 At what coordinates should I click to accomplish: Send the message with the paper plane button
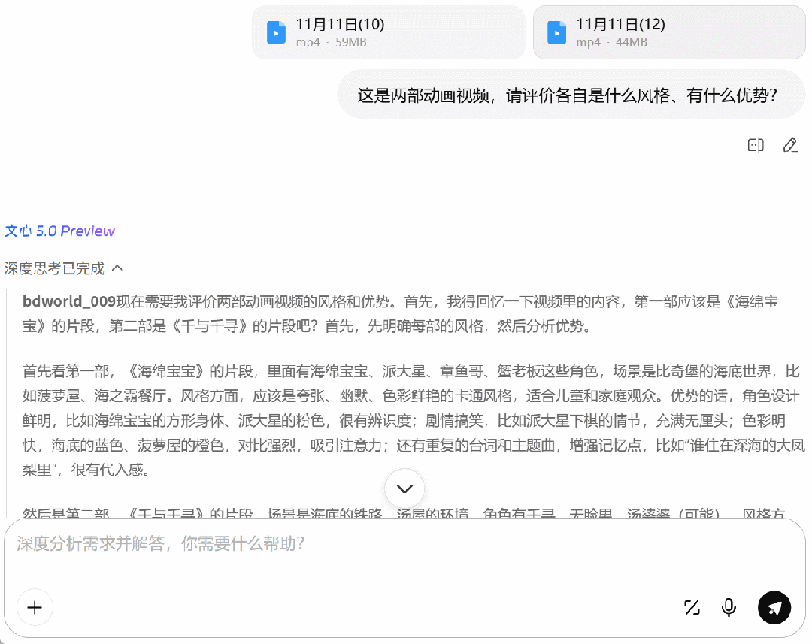(x=774, y=607)
